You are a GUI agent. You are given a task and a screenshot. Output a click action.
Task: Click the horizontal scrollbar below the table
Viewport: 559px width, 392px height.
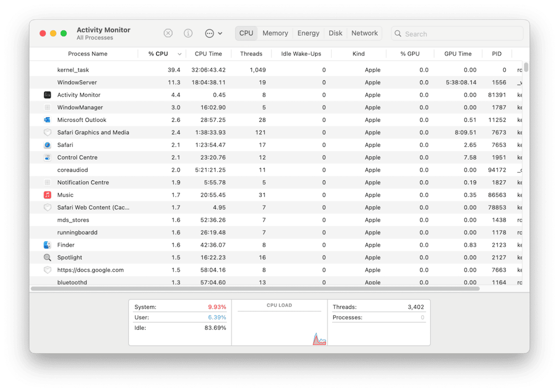click(255, 289)
